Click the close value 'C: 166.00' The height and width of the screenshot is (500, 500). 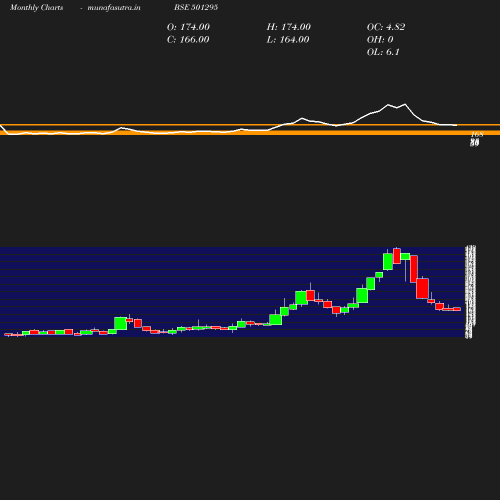[188, 40]
